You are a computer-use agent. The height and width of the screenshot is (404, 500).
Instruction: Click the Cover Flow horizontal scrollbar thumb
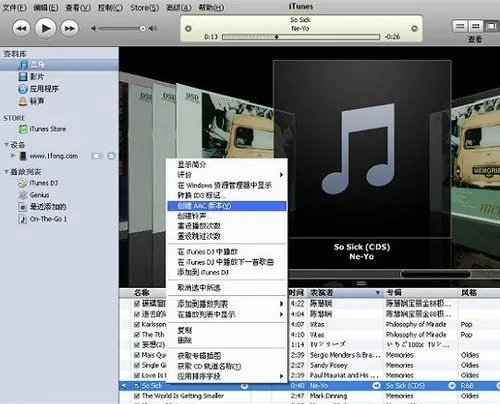pos(435,274)
